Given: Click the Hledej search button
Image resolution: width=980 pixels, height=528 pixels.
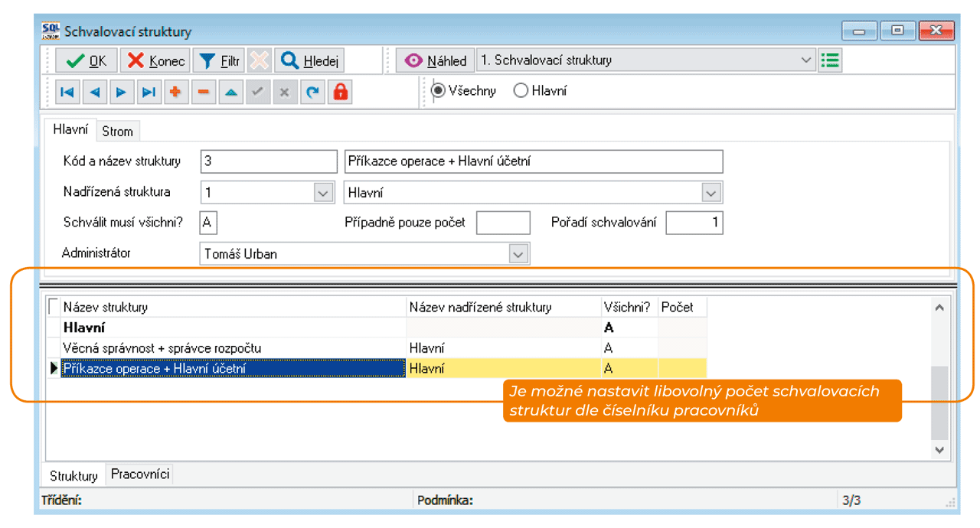Looking at the screenshot, I should (x=310, y=61).
